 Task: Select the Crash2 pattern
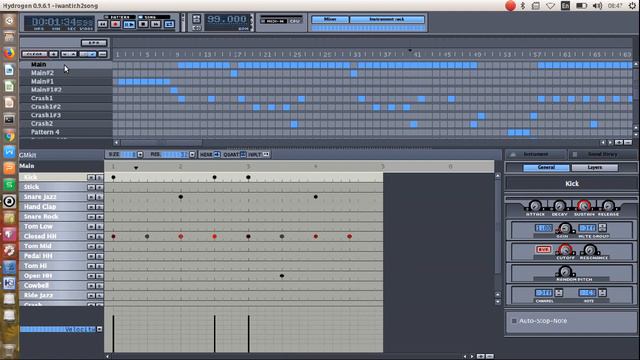point(66,124)
